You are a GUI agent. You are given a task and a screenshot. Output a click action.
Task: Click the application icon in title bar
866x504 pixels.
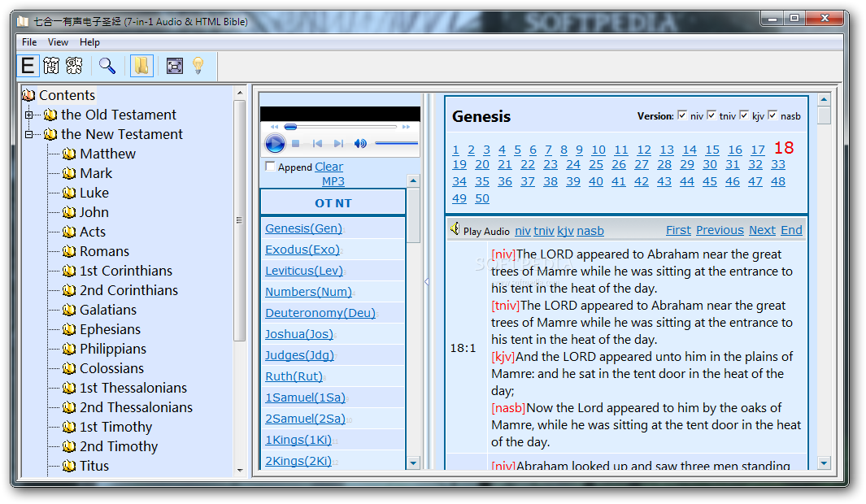[23, 21]
